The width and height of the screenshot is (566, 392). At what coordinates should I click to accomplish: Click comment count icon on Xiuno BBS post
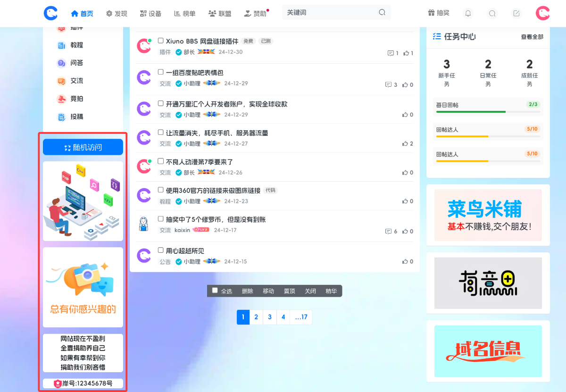click(x=391, y=53)
